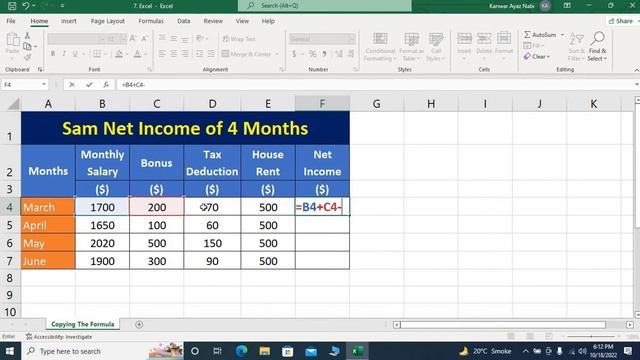The image size is (640, 360).
Task: Expand the AutoSum dropdown arrow
Action: click(x=562, y=35)
